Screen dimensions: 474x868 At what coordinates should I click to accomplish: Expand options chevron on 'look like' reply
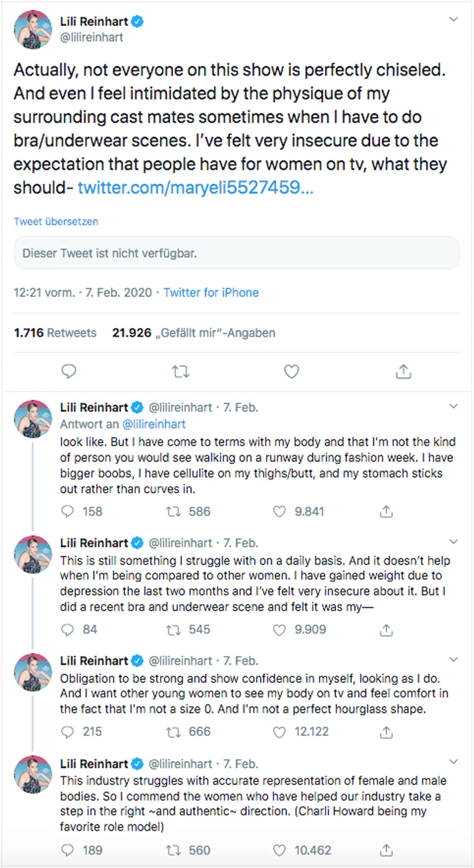[x=453, y=406]
